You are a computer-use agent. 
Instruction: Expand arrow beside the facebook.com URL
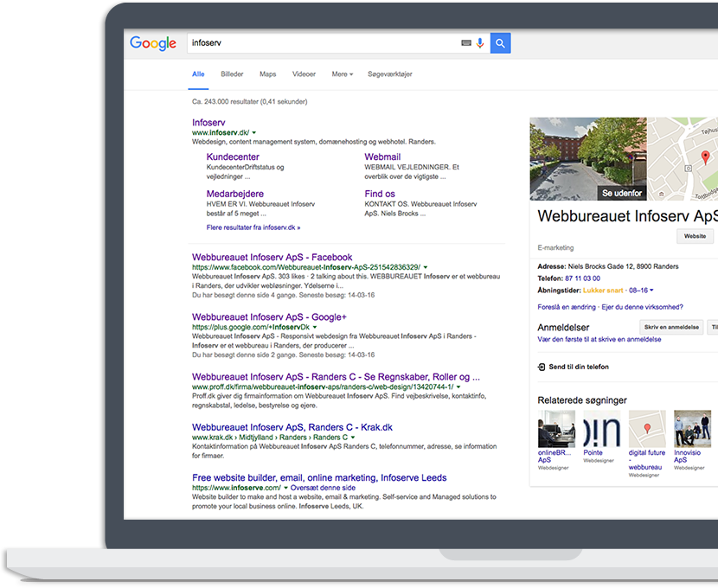[x=426, y=267]
